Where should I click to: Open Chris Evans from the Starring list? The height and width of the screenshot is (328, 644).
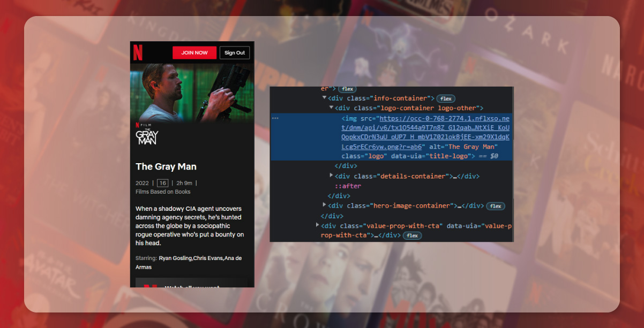(x=208, y=258)
